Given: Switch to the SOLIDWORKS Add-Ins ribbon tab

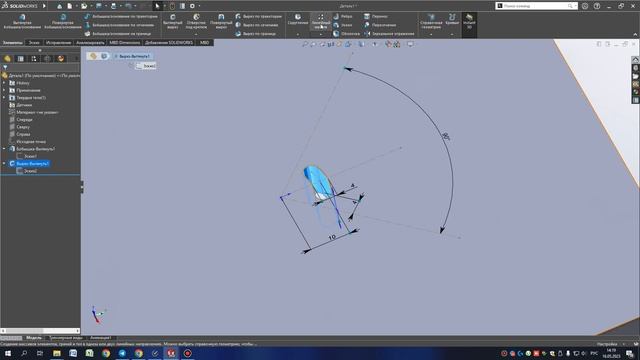Looking at the screenshot, I should click(x=169, y=42).
